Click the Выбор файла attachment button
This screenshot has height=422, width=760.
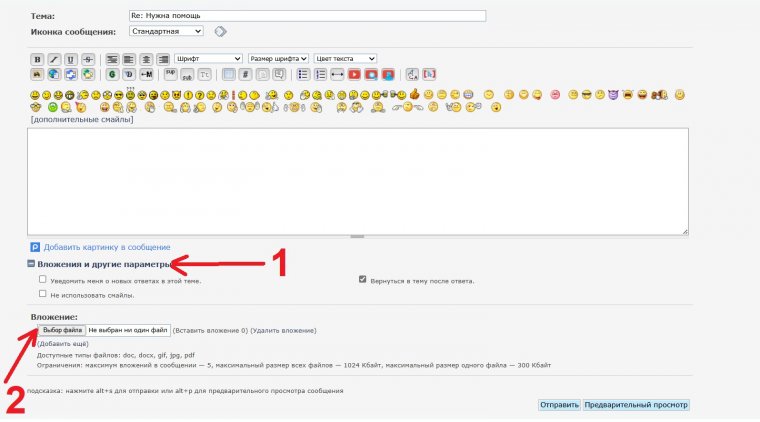point(61,329)
